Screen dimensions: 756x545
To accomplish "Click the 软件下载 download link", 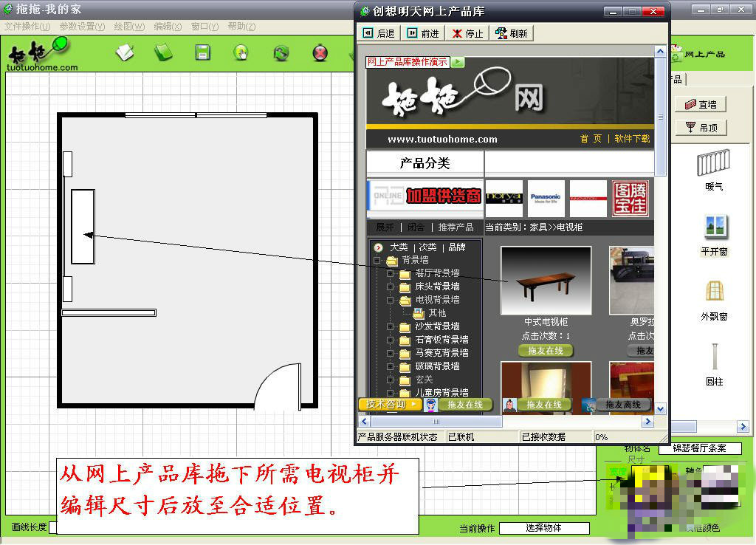I will pos(632,138).
